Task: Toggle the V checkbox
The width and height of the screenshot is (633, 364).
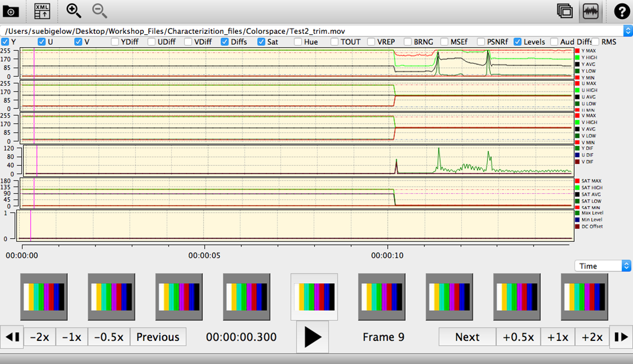Action: pyautogui.click(x=79, y=42)
